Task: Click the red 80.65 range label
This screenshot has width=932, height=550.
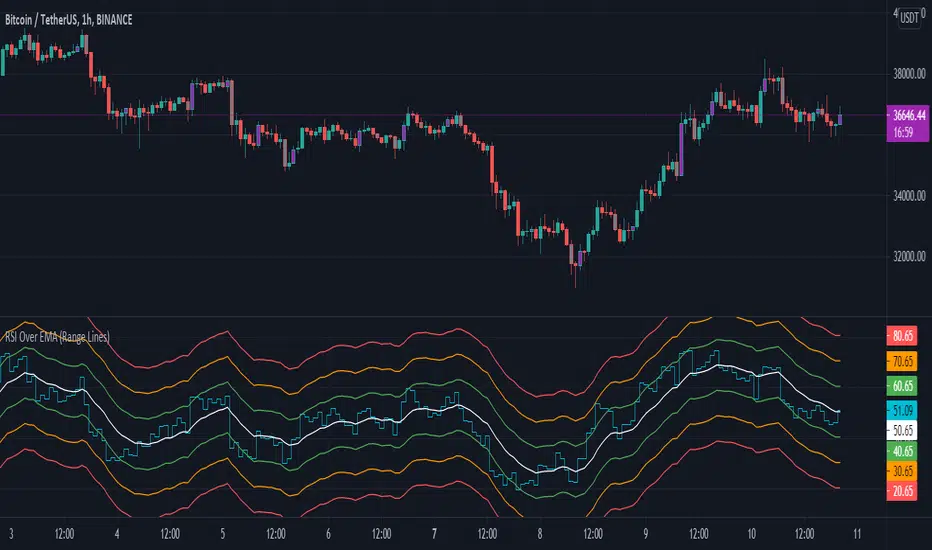Action: [x=901, y=337]
